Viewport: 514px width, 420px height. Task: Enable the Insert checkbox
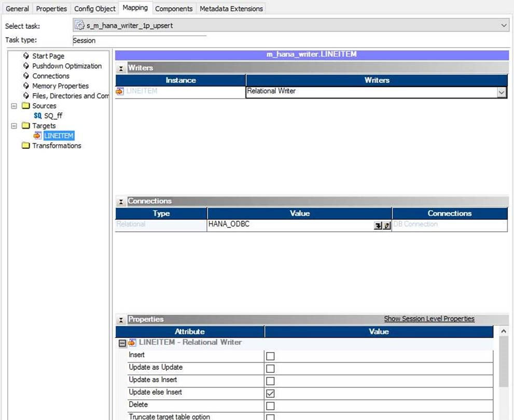[270, 356]
